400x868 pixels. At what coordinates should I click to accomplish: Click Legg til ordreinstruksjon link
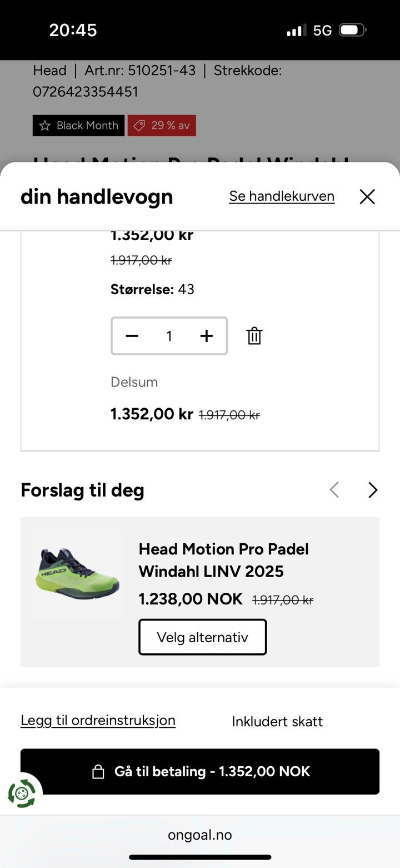[98, 721]
